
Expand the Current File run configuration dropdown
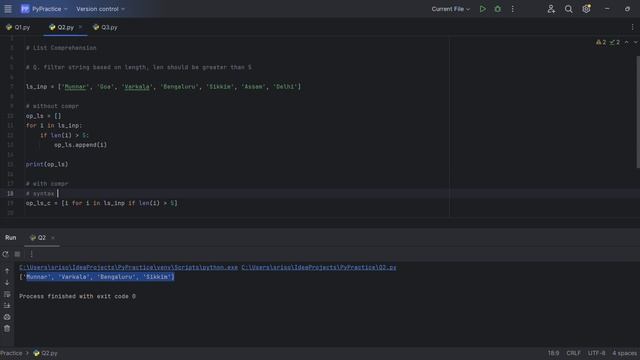tap(451, 9)
